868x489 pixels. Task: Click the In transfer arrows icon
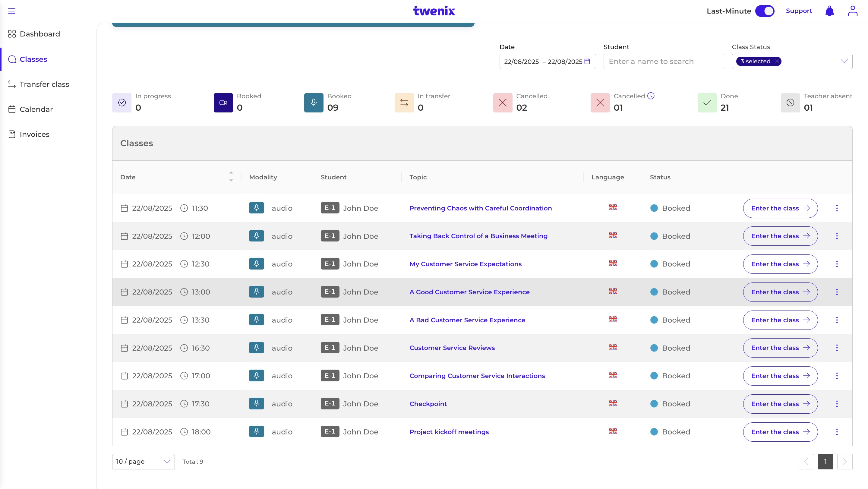pos(404,103)
